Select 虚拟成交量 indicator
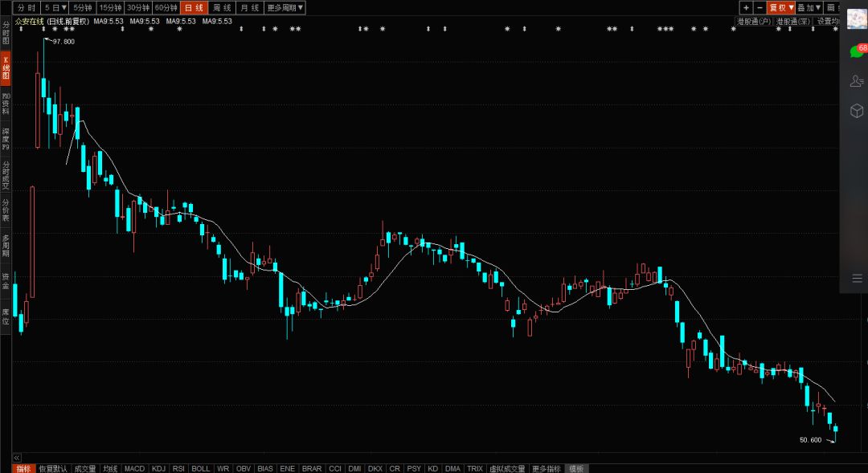Viewport: 868px width, 473px height. (507, 468)
